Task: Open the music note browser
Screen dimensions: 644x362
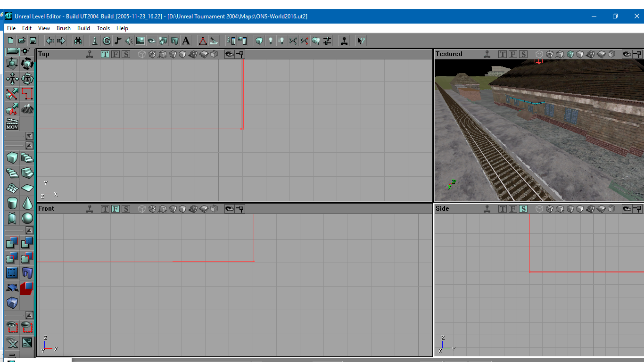Action: pos(118,41)
